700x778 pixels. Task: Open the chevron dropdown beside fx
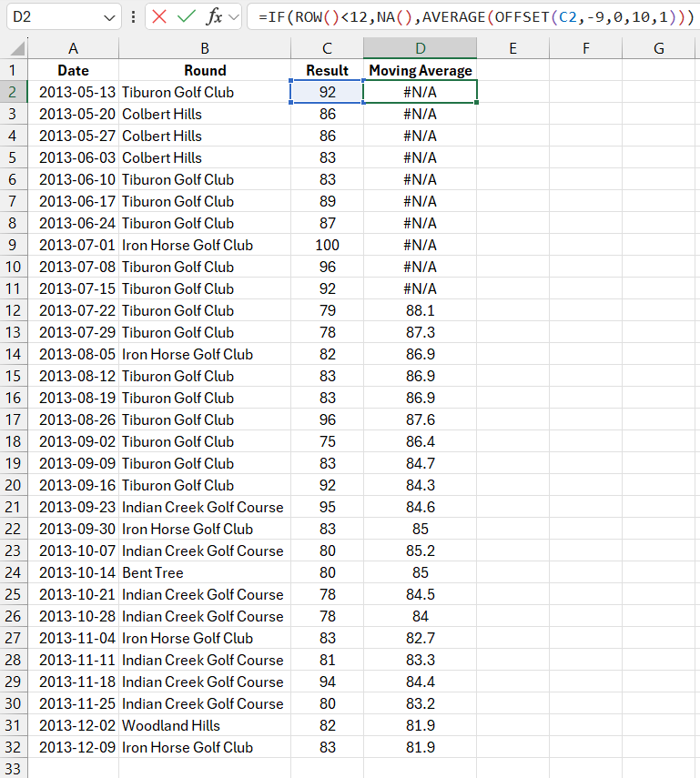click(233, 17)
